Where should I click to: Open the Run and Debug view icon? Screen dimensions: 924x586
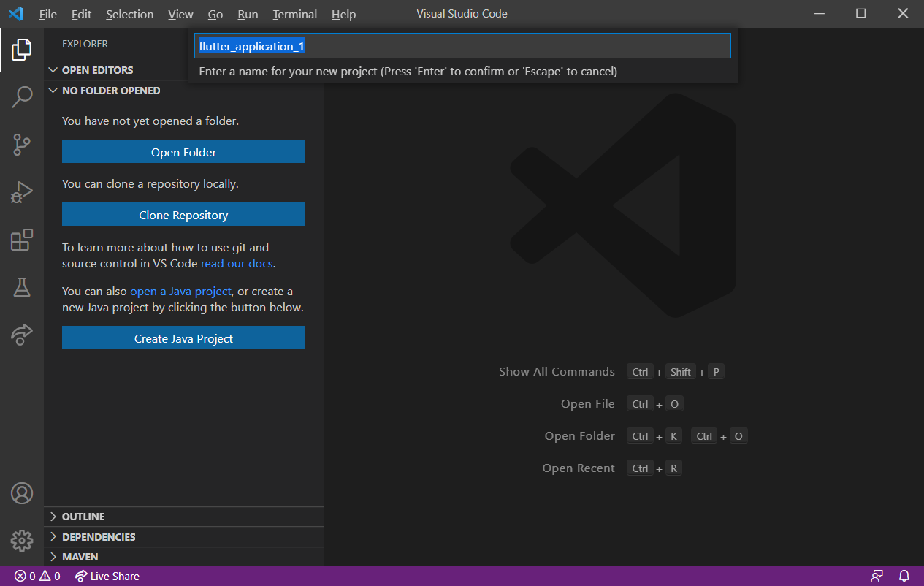point(22,192)
